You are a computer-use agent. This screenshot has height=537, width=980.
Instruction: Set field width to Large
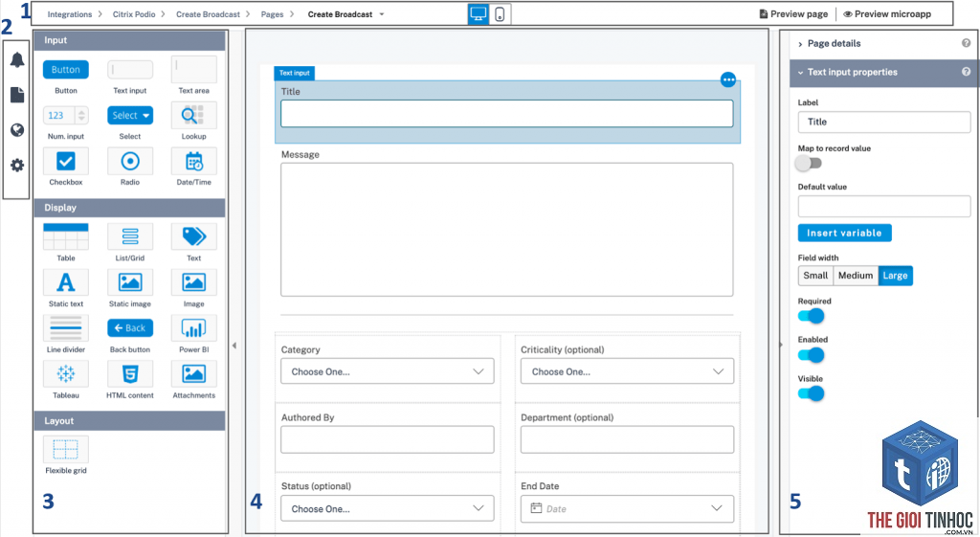tap(895, 276)
